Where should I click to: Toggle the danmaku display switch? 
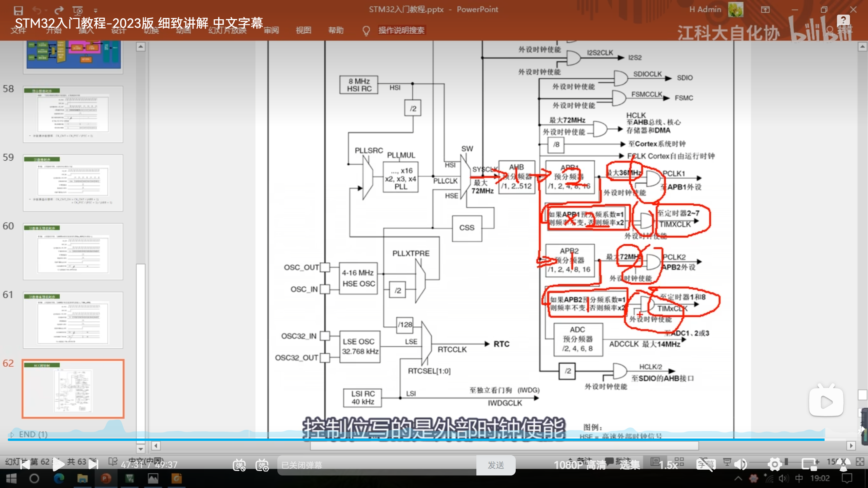[x=239, y=465]
